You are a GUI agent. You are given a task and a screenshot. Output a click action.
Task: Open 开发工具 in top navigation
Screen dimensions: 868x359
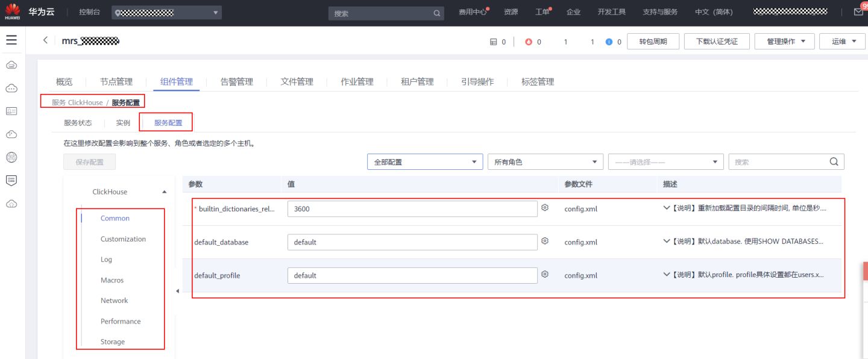(611, 12)
